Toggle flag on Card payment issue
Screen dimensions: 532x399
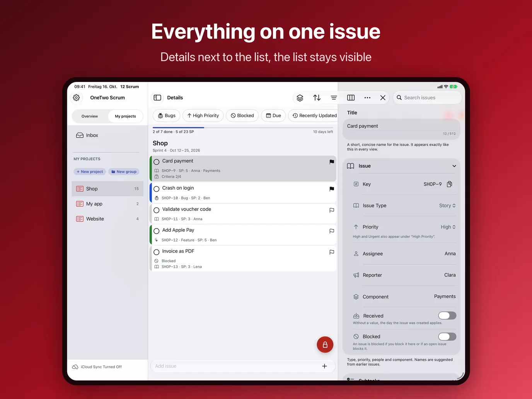(332, 162)
